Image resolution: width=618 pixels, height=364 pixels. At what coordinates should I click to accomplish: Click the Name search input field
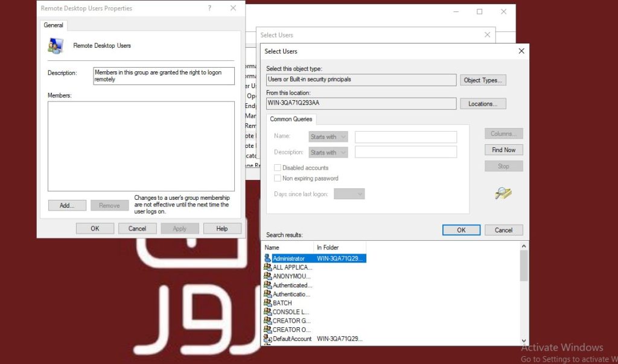tap(406, 136)
